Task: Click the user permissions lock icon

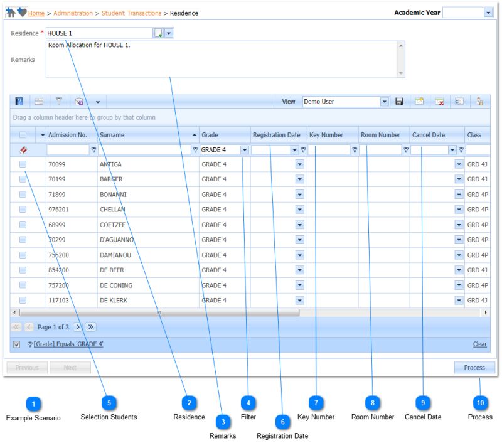Action: (479, 100)
